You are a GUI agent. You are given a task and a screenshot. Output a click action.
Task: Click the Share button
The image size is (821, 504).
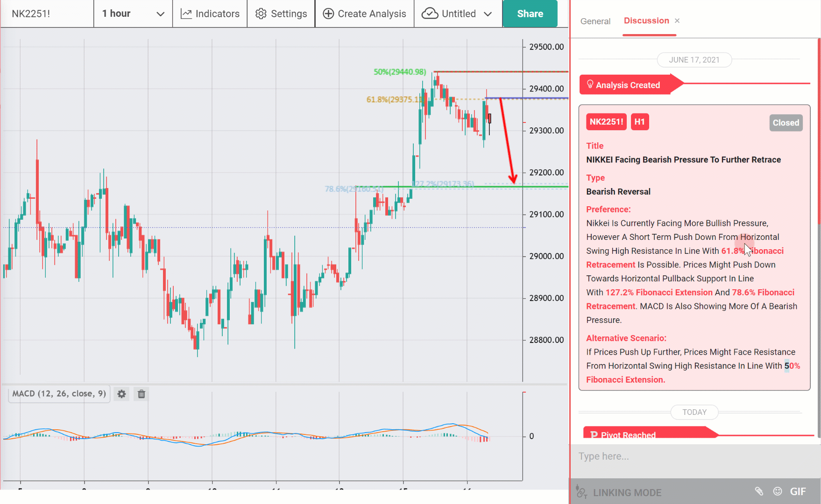(x=530, y=14)
